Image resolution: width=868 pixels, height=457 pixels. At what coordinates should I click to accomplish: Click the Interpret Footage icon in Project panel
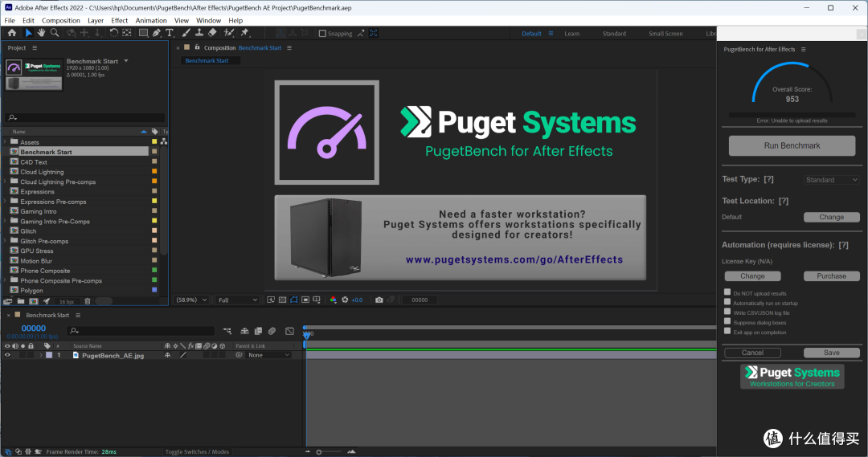tap(8, 301)
